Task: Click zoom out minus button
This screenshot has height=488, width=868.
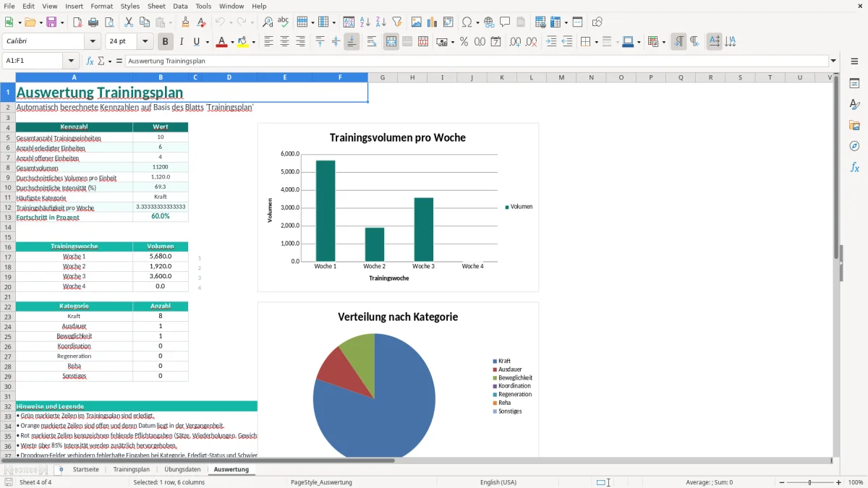Action: click(780, 482)
